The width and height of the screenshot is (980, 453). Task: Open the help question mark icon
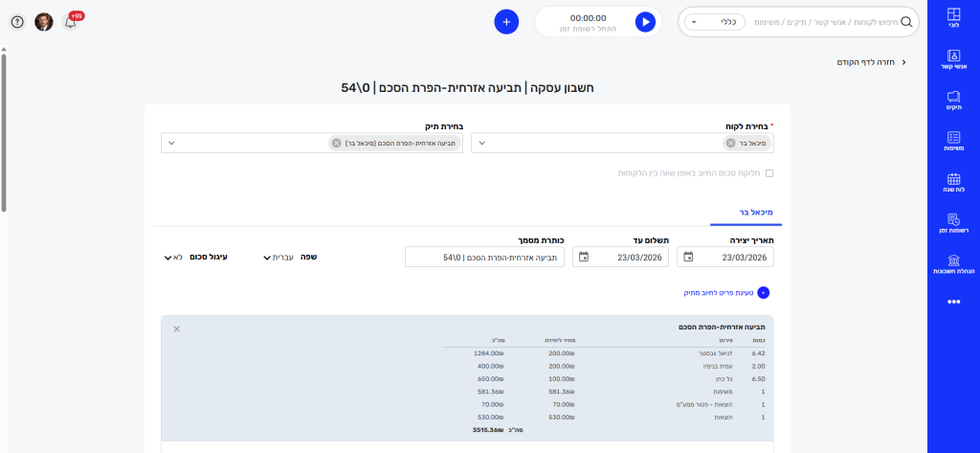coord(16,21)
